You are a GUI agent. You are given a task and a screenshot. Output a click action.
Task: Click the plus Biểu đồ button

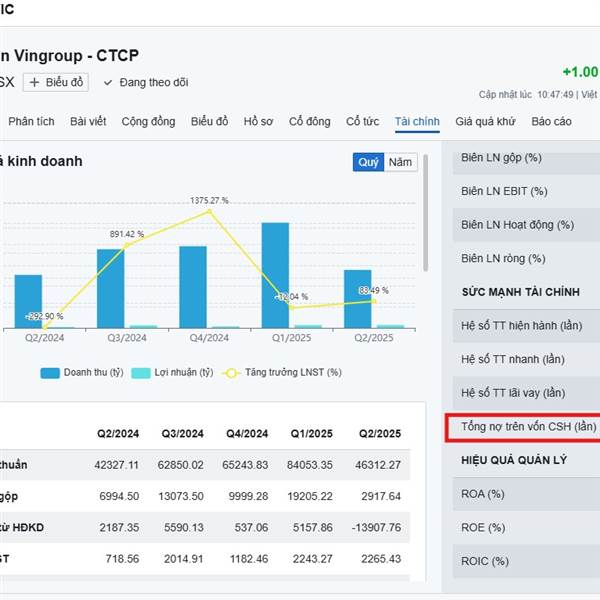tap(55, 82)
